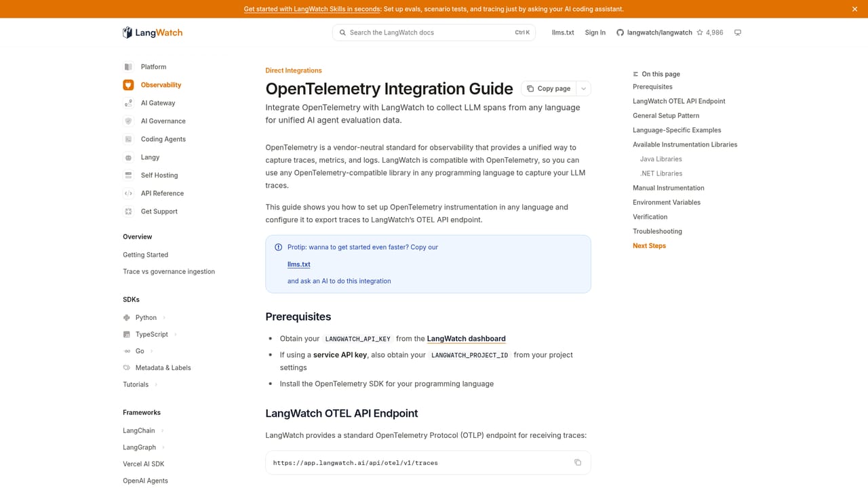Select the Observability shield icon
Screen dimensions: 868x488
click(x=128, y=85)
